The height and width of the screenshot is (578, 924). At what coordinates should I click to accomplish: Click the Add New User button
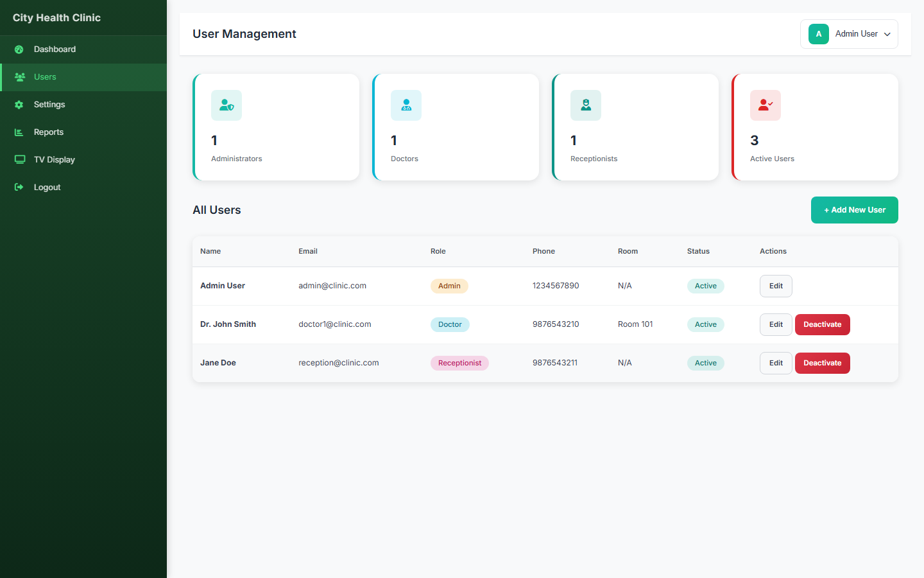[855, 210]
